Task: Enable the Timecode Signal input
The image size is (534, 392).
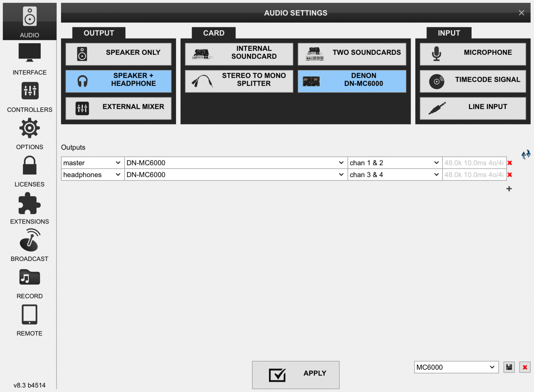Action: click(473, 81)
